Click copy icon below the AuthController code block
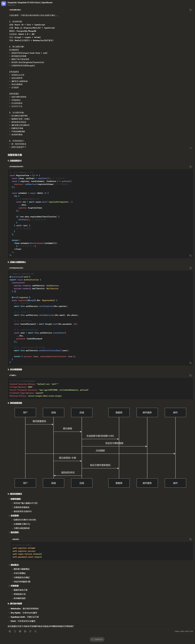This screenshot has width=195, height=644. click(x=191, y=363)
